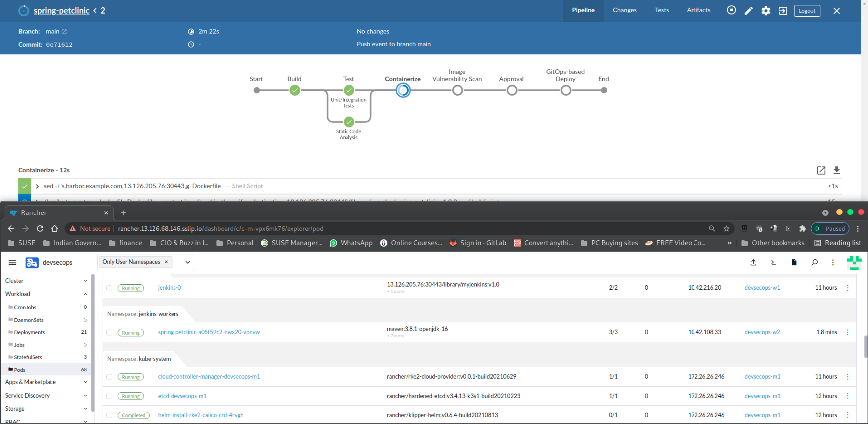Open DaemonSets in Workload sidebar

[x=29, y=320]
